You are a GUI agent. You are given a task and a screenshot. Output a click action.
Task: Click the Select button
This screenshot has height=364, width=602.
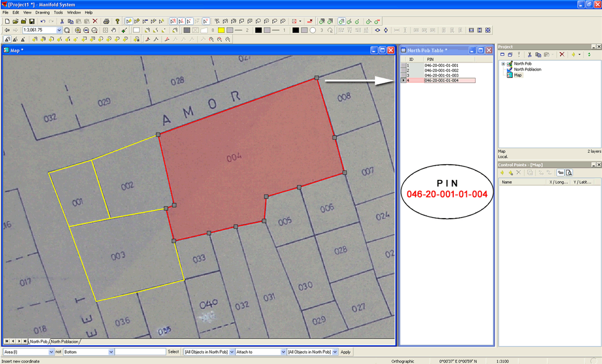click(173, 352)
